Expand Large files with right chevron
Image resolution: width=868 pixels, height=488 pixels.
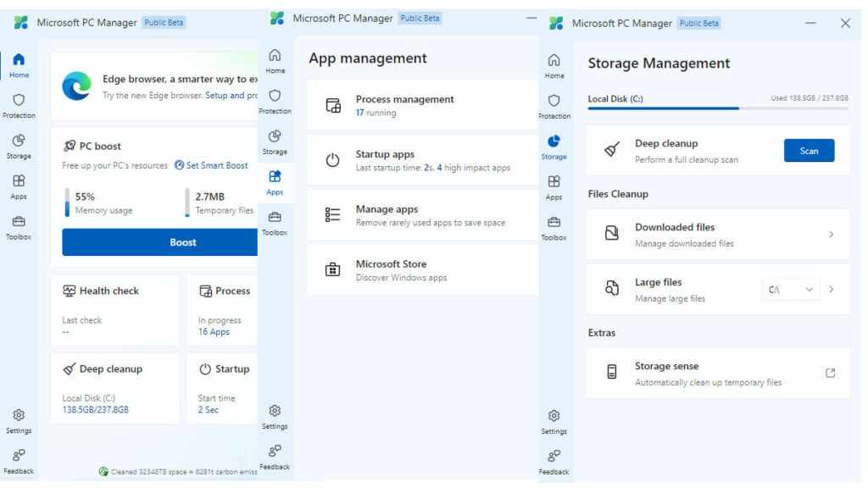point(831,290)
